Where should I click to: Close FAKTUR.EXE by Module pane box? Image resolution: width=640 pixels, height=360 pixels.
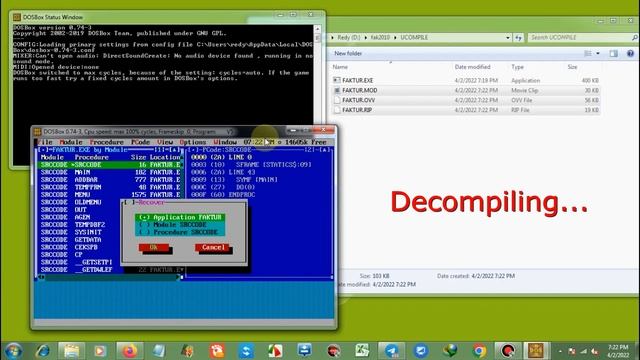click(42, 150)
